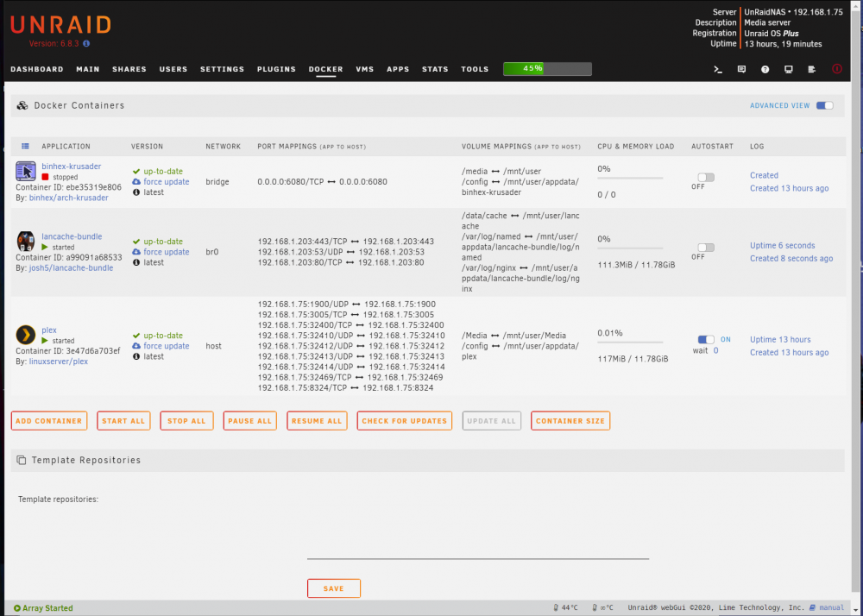Click the Array Started status icon
The height and width of the screenshot is (616, 863).
pyautogui.click(x=17, y=608)
